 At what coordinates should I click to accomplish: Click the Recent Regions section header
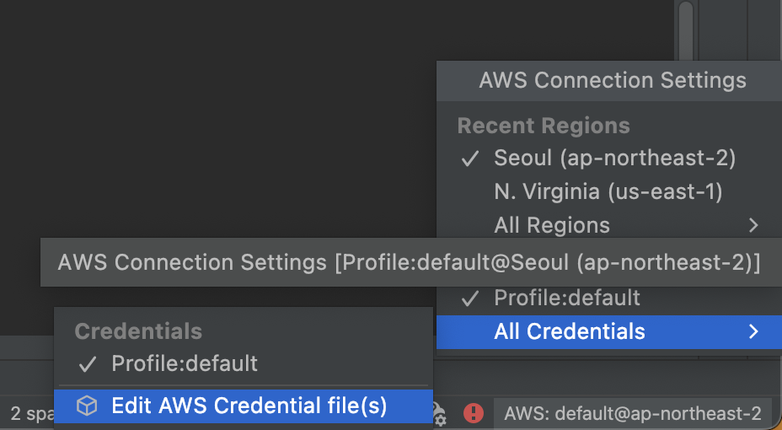coord(543,126)
